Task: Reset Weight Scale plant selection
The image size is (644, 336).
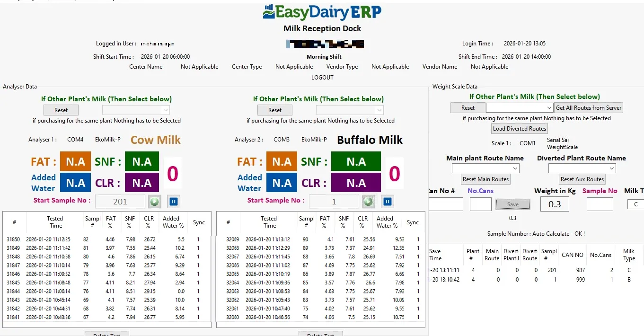Action: (468, 107)
